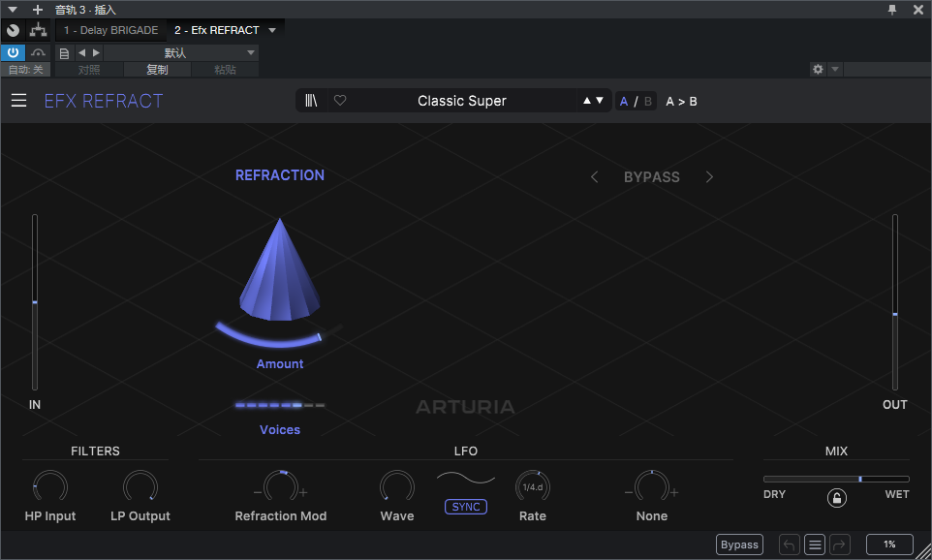Switch to the 1 - Delay BRIGADE tab
932x560 pixels.
pyautogui.click(x=110, y=30)
